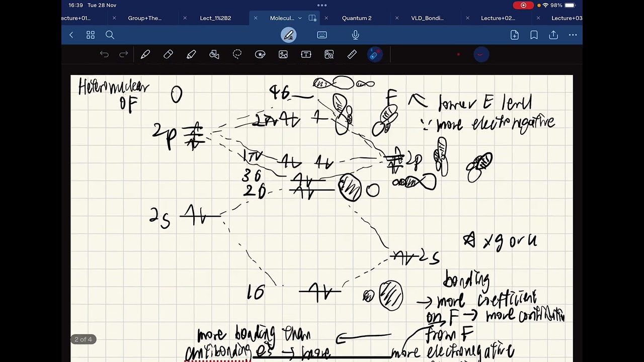Tap the 16:39 clock in status bar
Screen dimensions: 644x362
(75, 5)
